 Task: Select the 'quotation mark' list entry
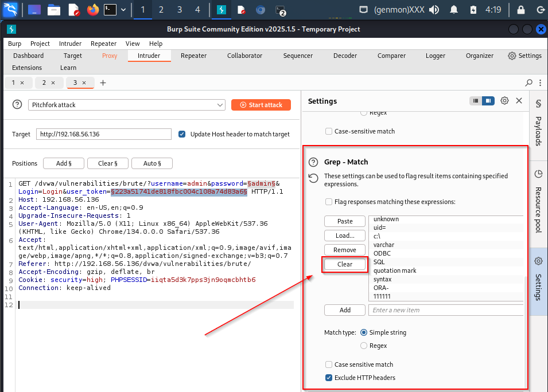click(x=446, y=271)
